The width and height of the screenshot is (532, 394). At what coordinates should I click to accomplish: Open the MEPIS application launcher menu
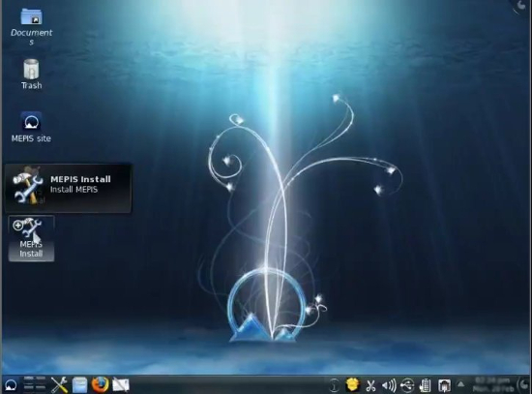pos(11,385)
